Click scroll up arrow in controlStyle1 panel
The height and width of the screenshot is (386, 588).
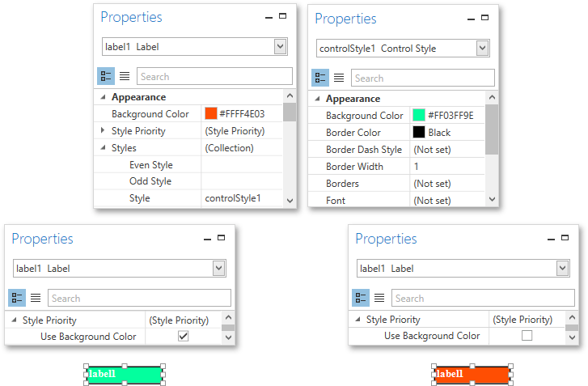[493, 97]
